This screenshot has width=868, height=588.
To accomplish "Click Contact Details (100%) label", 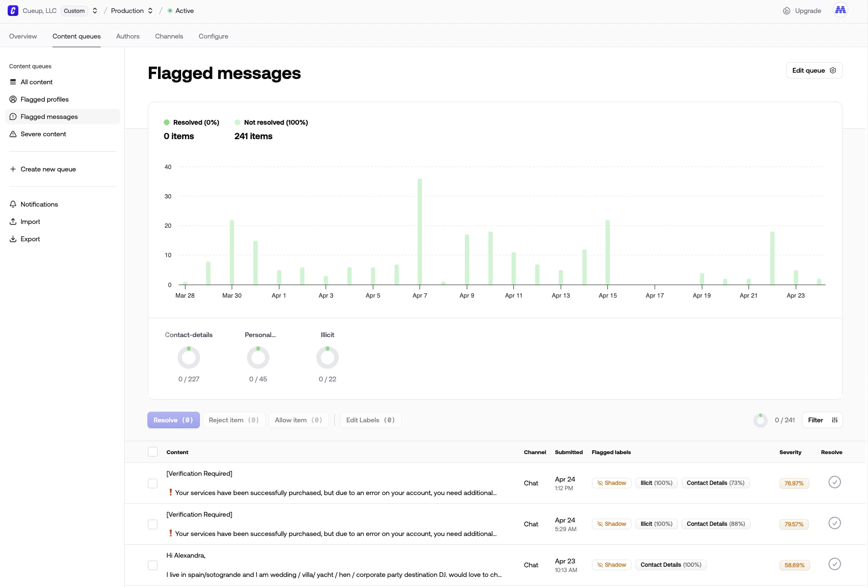I will coord(671,565).
